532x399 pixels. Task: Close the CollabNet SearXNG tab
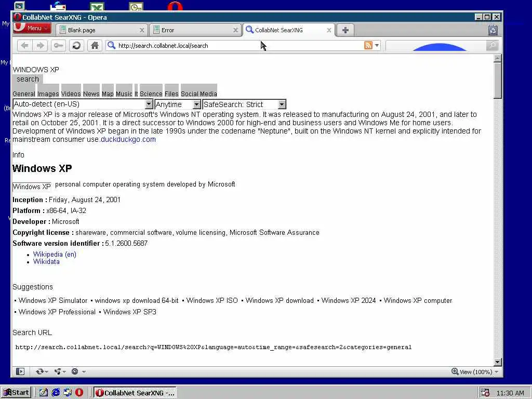point(329,30)
